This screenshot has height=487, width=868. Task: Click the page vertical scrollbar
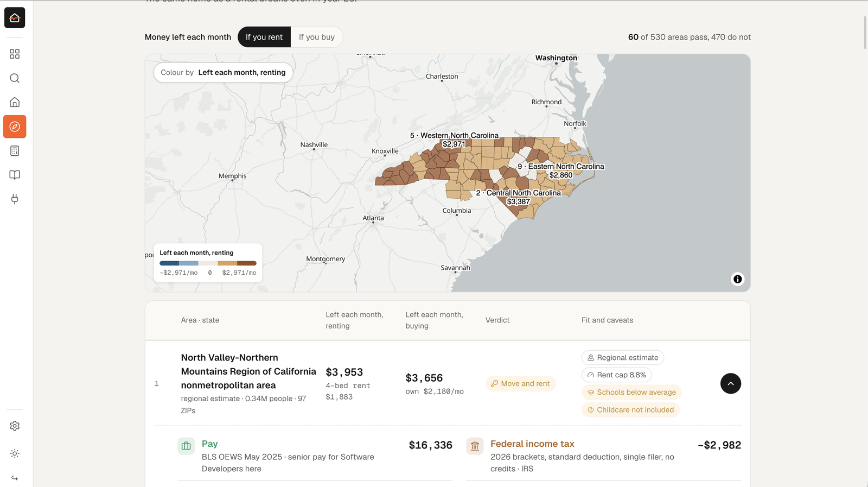tap(865, 33)
